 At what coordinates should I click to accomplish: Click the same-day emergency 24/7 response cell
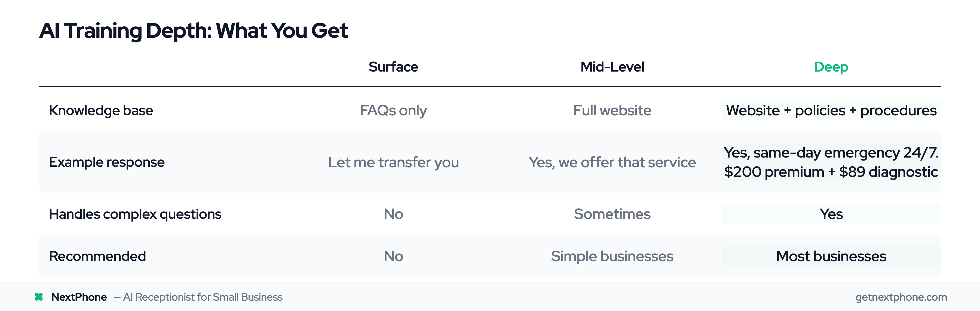tap(831, 162)
